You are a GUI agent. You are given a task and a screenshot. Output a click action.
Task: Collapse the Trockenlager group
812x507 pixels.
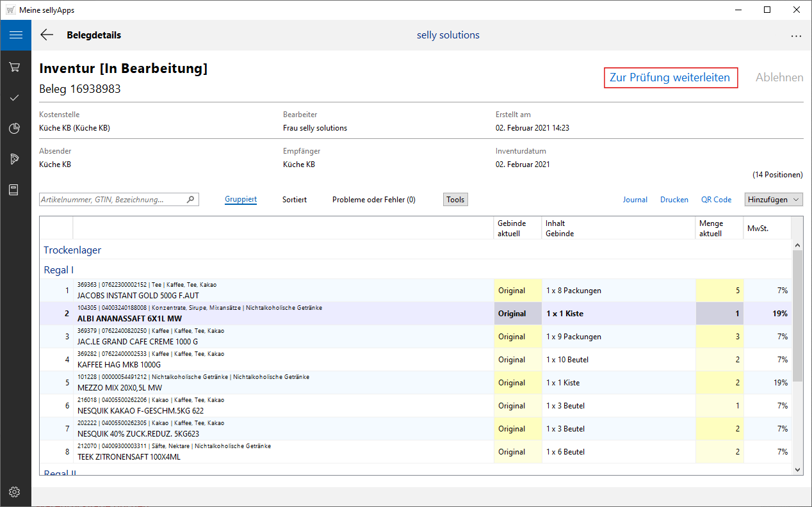(72, 250)
